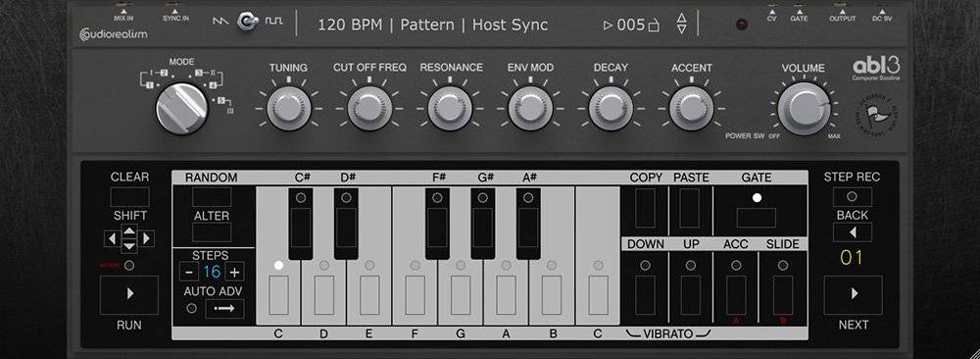Select the sawtooth waveform icon
Image resolution: width=980 pixels, height=359 pixels.
[220, 21]
